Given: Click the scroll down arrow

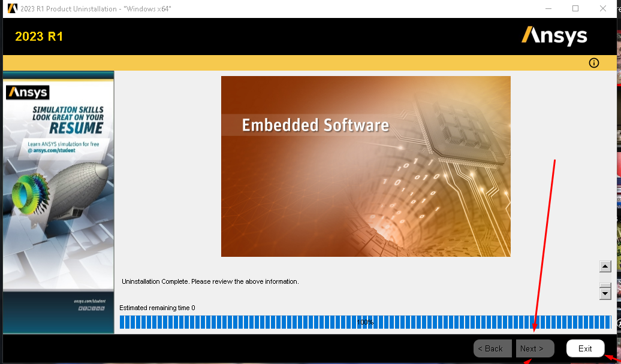Looking at the screenshot, I should (605, 293).
